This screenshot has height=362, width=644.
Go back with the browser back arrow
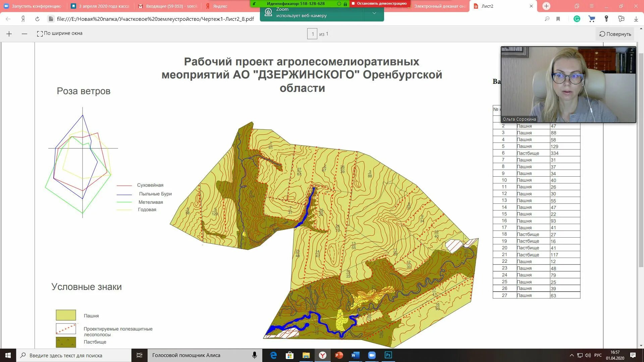click(x=8, y=19)
